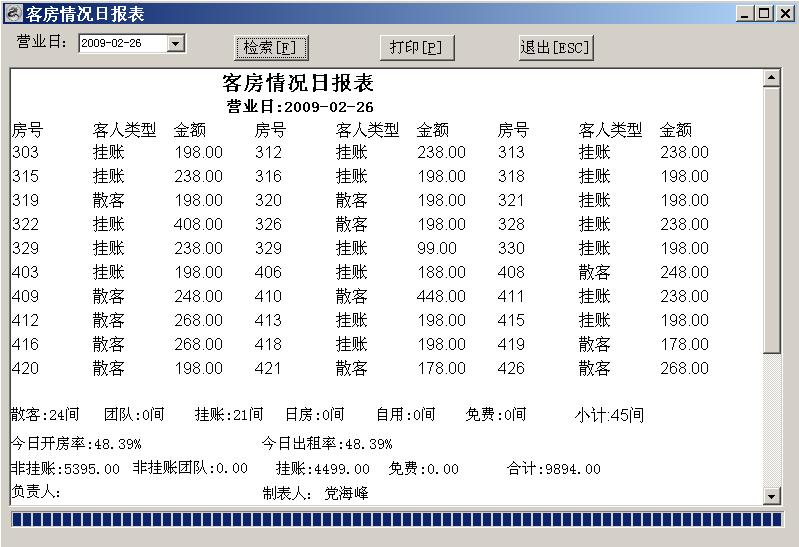Screen dimensions: 799x547
Task: Click the bold report heading 客房情况日报表
Action: [x=298, y=83]
